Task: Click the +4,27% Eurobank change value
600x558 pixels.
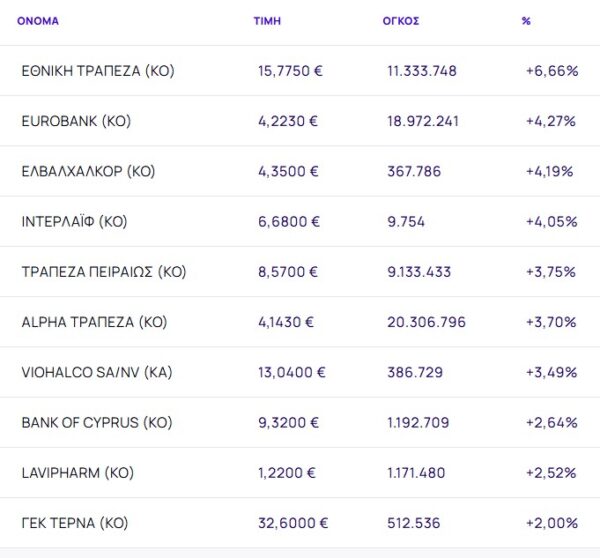Action: coord(550,121)
